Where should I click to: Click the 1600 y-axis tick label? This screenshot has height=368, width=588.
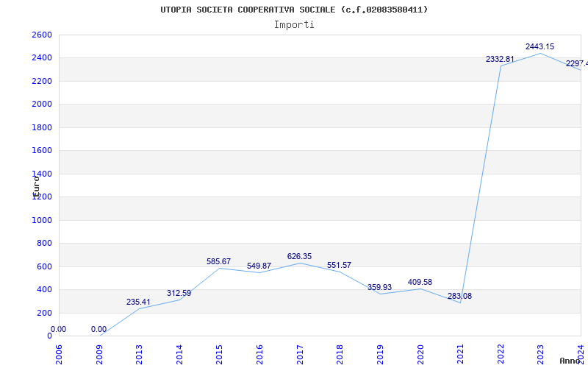click(42, 151)
